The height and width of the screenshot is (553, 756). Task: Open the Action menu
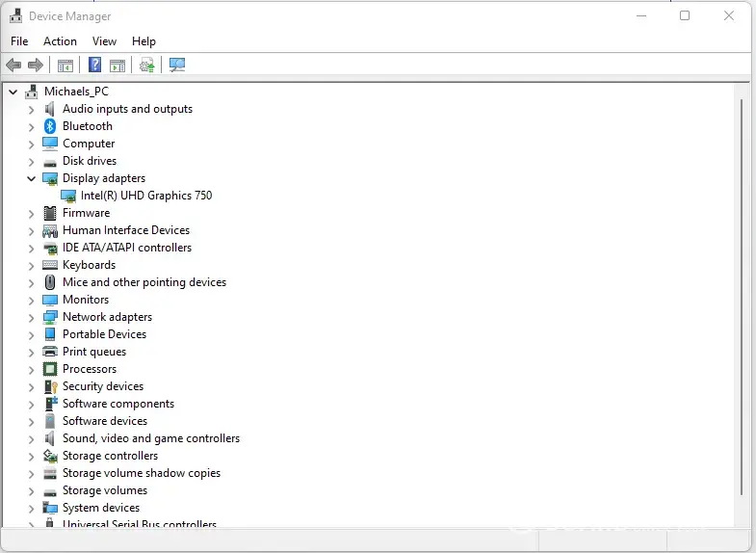pos(60,41)
